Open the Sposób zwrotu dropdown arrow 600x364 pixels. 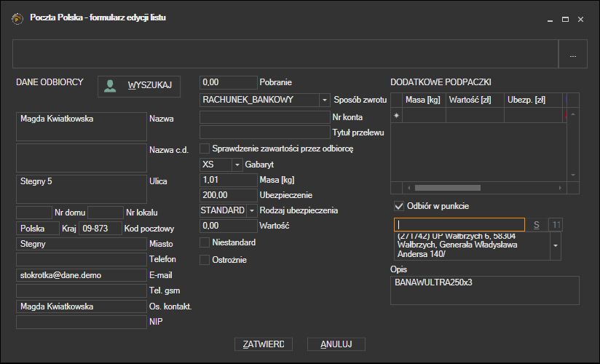(324, 100)
